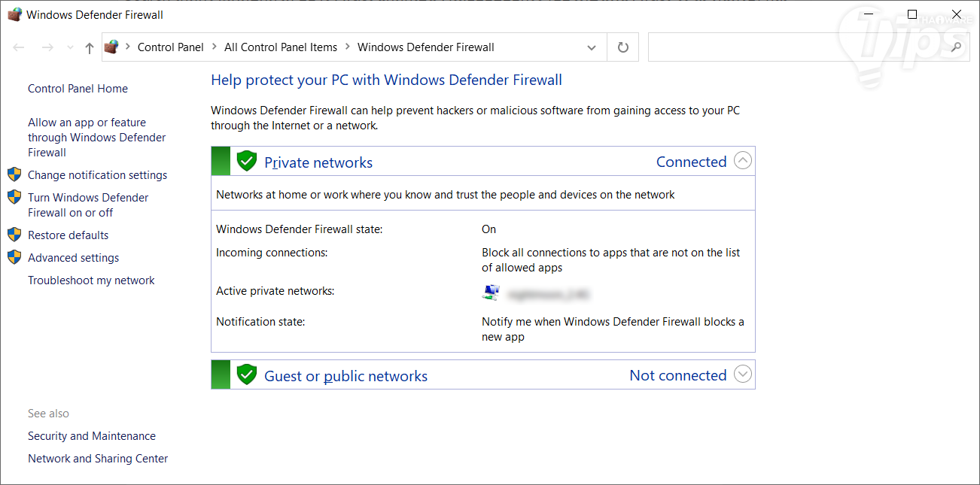Collapse the Private networks section
Screen dimensions: 980x485
click(x=743, y=161)
